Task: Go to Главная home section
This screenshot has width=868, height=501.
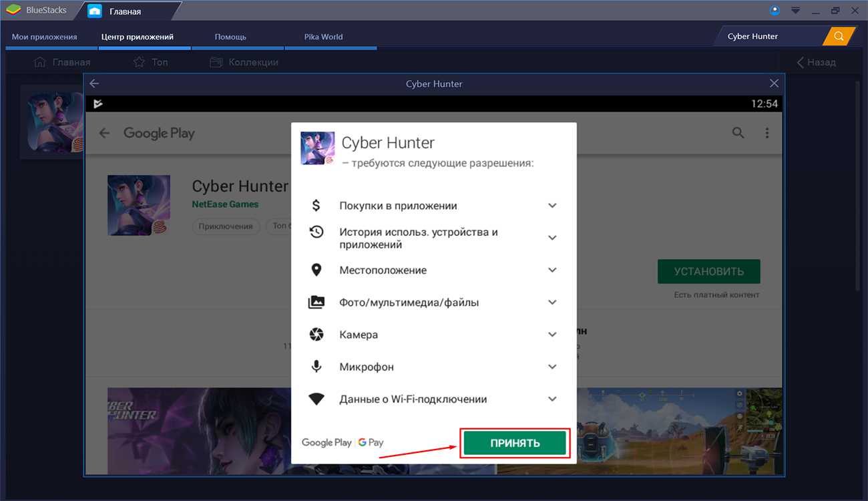Action: (61, 62)
